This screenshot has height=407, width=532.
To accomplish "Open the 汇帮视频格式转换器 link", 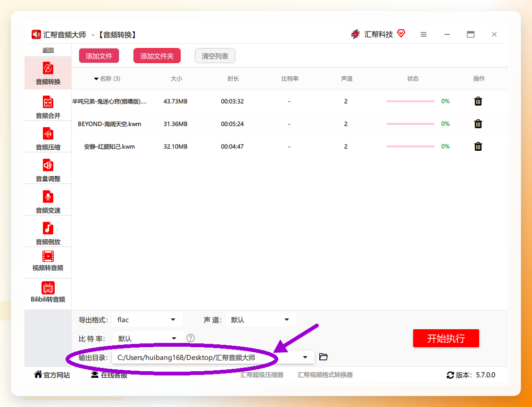I will 325,375.
